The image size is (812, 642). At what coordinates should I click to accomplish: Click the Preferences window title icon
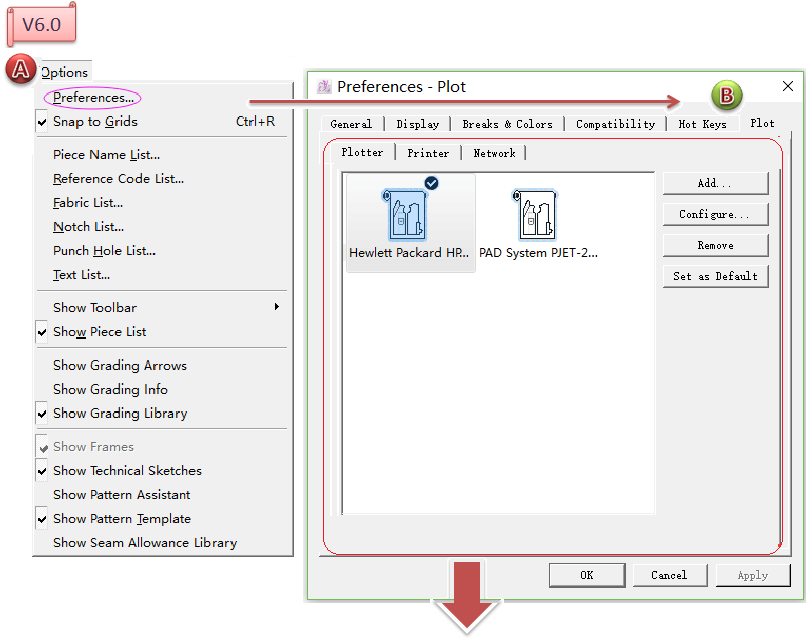tap(324, 87)
